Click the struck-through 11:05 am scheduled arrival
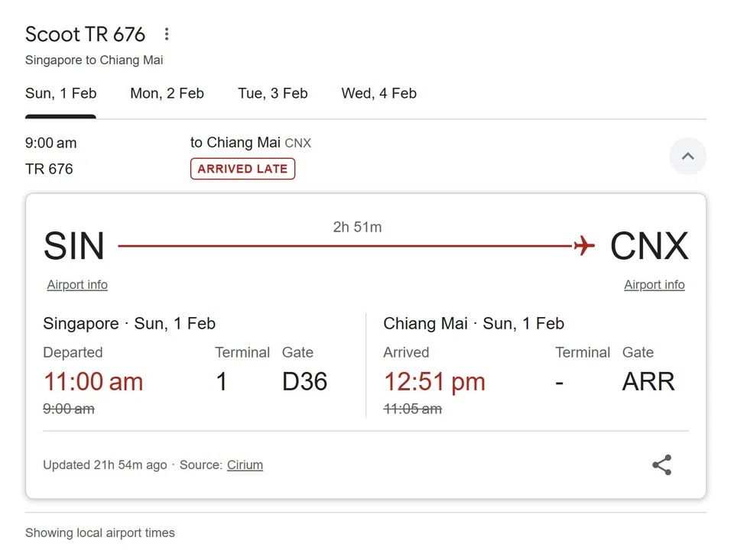Viewport: 734px width, 560px height. click(x=412, y=409)
